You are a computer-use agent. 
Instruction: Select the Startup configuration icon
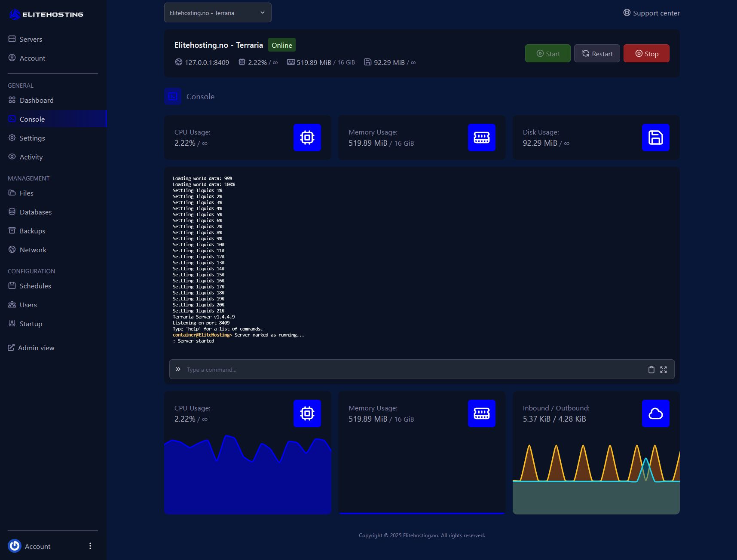click(12, 323)
